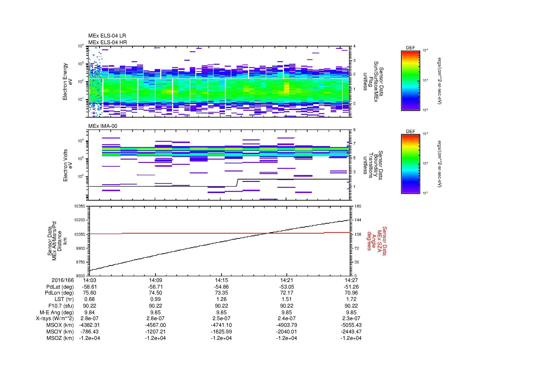Click the 14:15 time axis label
This screenshot has height=392, width=555.
(x=221, y=280)
